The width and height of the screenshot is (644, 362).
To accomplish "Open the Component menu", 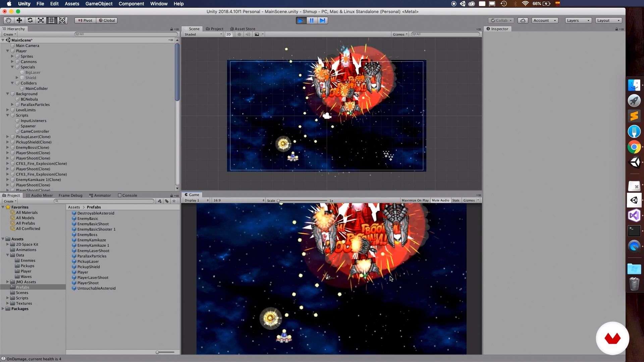I will [x=131, y=4].
